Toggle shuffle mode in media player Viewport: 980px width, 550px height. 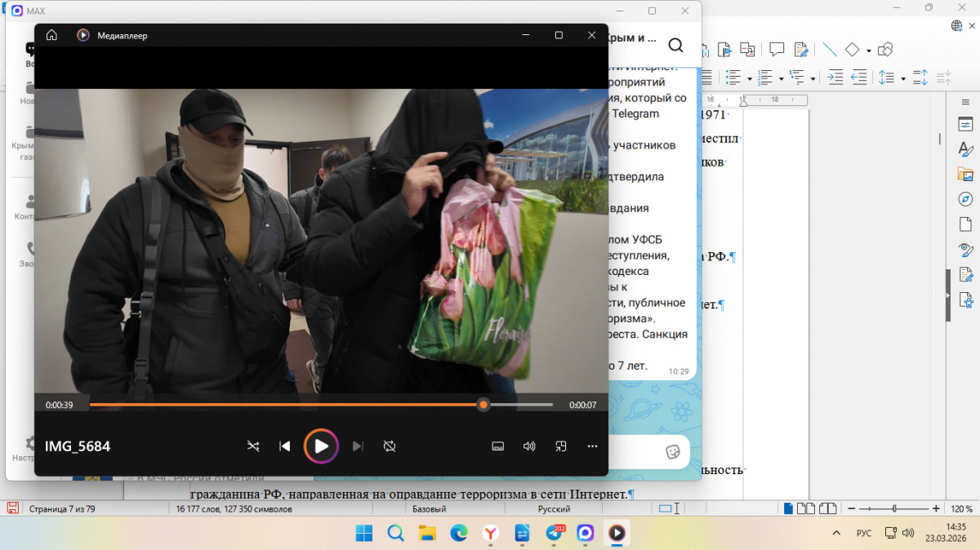tap(253, 446)
